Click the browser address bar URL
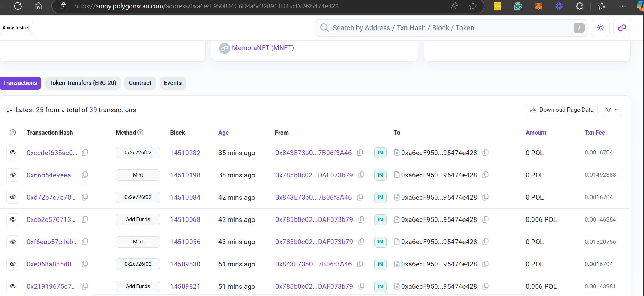Image resolution: width=644 pixels, height=296 pixels. click(206, 6)
